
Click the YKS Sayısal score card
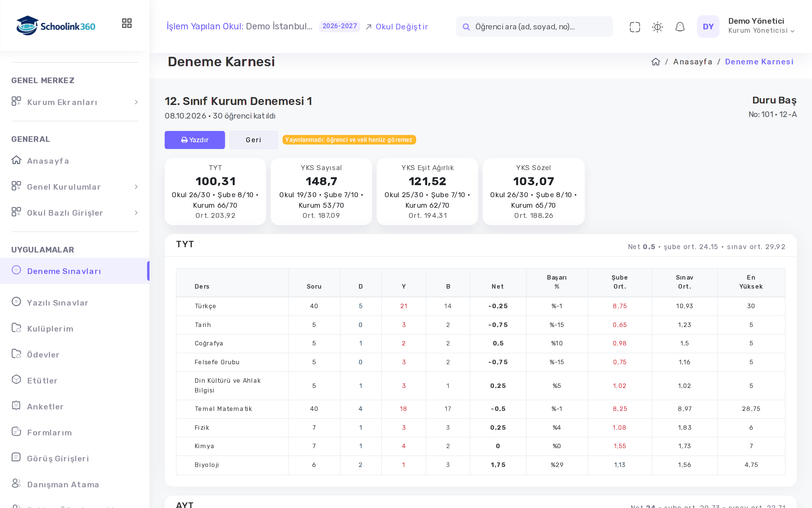tap(321, 192)
